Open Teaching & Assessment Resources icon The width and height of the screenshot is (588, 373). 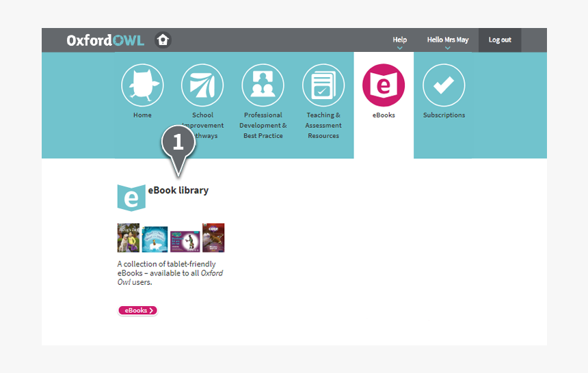click(x=323, y=85)
